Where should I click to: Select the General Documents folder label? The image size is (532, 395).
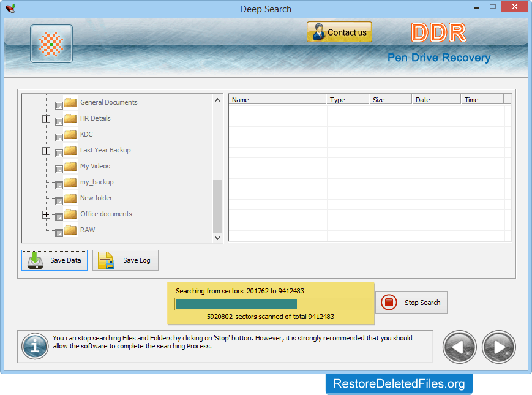pyautogui.click(x=108, y=102)
